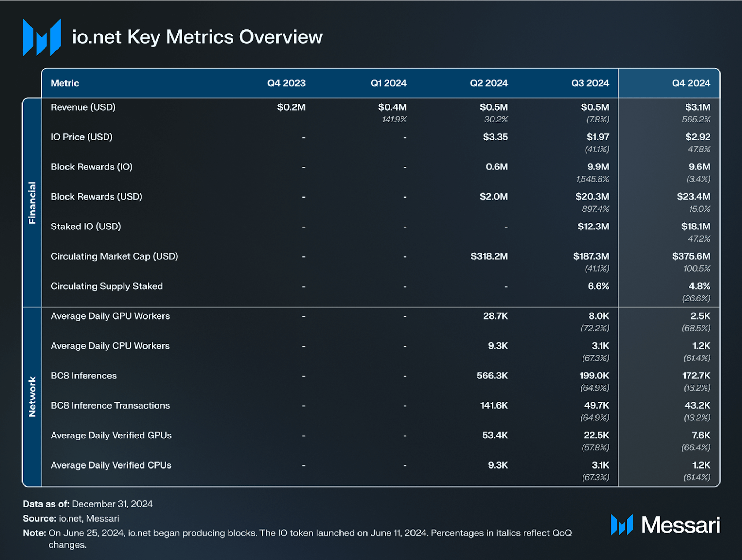
Task: Click the 'IO Price (USD)' row label
Action: pyautogui.click(x=81, y=137)
